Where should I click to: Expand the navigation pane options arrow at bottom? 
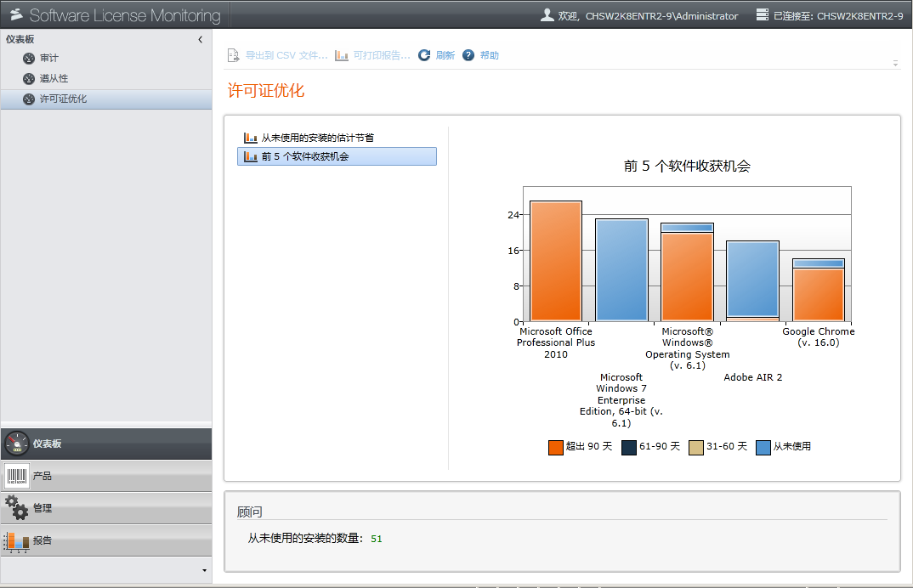[x=204, y=570]
